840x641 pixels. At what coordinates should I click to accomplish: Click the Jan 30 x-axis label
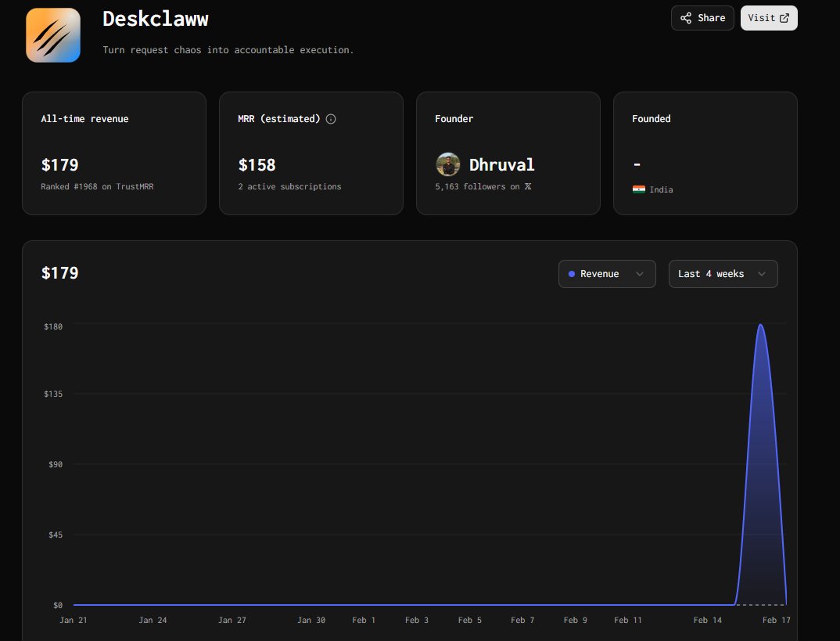click(x=311, y=620)
